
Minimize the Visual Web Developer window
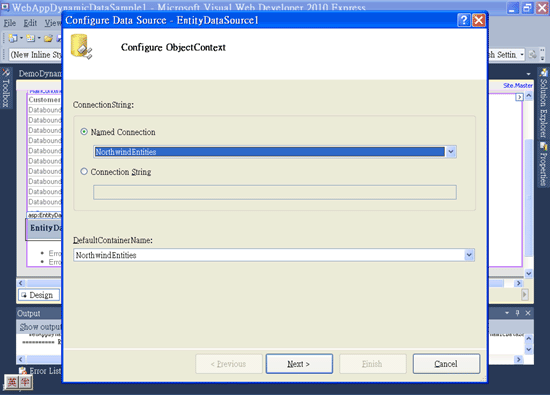[x=513, y=8]
